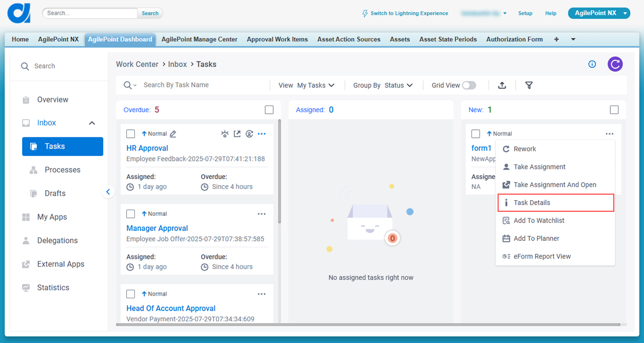Check the Head Of Account Approval checkbox

pyautogui.click(x=131, y=294)
